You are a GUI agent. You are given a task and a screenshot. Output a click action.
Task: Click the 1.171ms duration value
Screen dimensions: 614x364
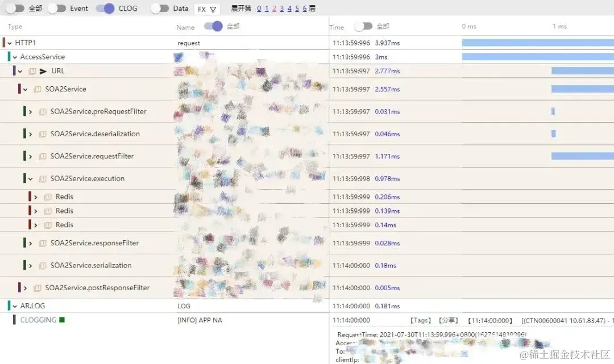click(x=387, y=156)
